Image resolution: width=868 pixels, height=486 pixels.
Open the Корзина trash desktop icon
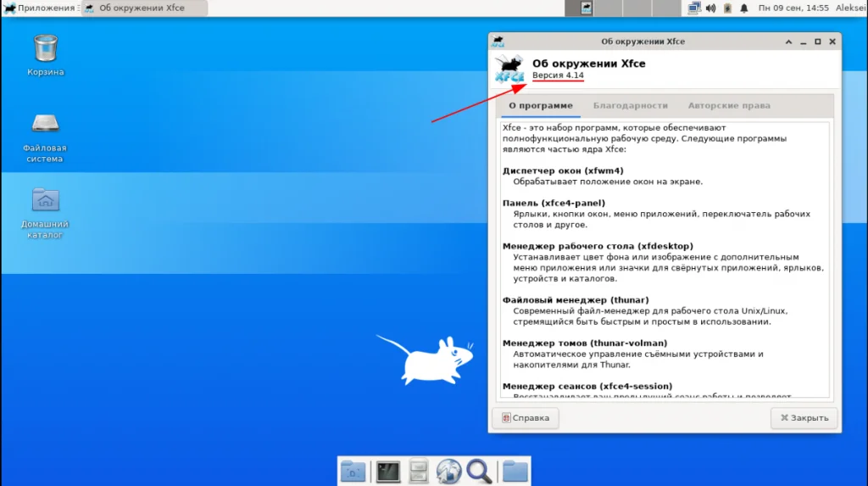click(x=46, y=55)
